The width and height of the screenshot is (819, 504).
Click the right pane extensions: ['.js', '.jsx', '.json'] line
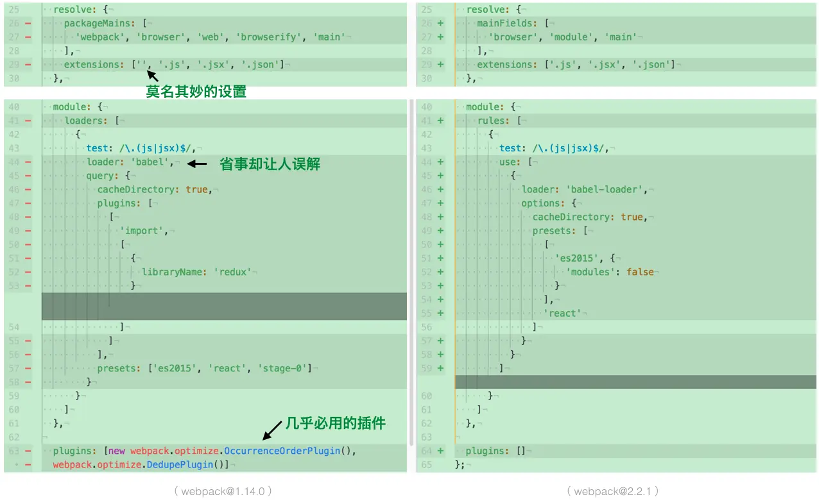point(576,64)
